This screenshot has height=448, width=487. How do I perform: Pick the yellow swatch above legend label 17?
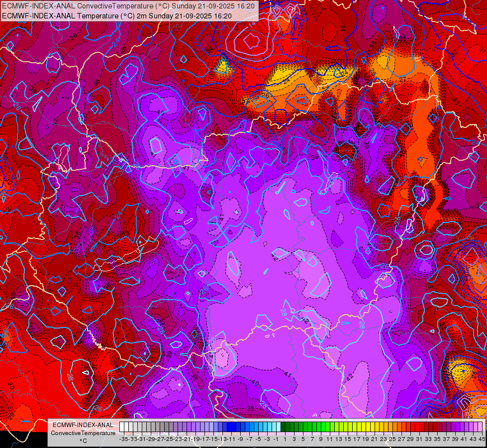tap(355, 427)
